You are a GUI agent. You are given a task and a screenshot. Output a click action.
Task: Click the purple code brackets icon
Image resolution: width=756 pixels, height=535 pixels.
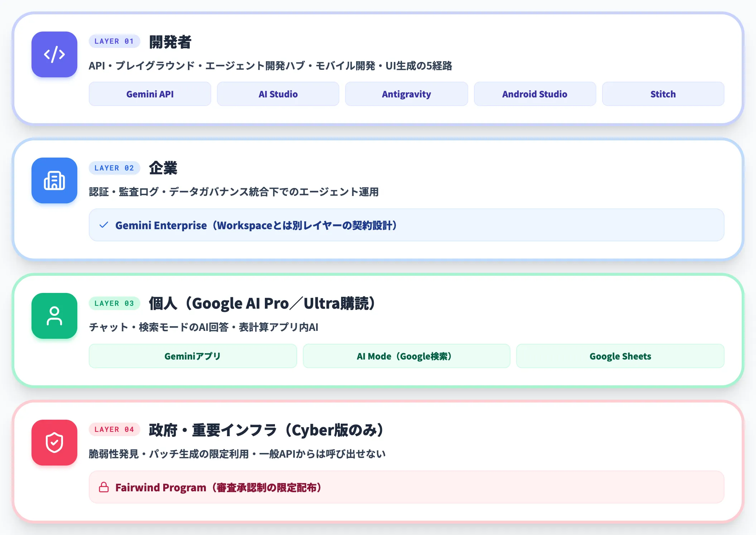[x=54, y=54]
